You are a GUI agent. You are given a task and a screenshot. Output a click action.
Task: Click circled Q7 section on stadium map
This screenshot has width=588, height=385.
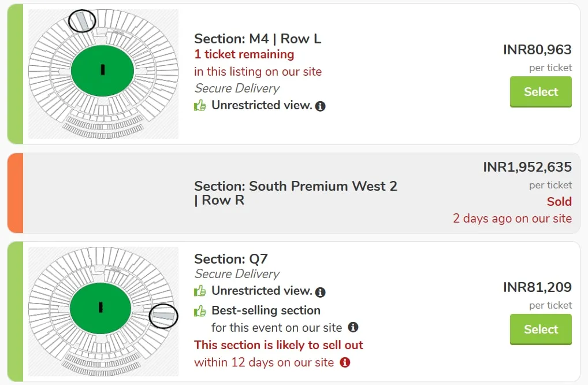[163, 316]
